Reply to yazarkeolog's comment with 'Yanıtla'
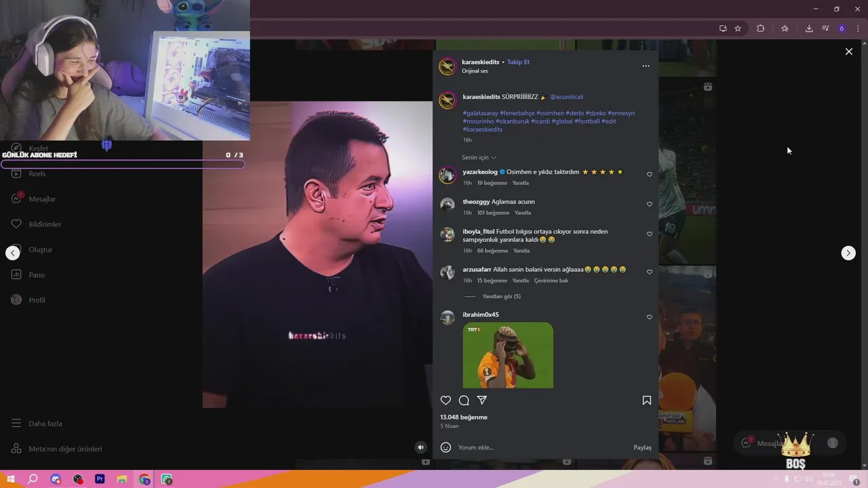Screen dimensions: 868x488 pos(520,183)
